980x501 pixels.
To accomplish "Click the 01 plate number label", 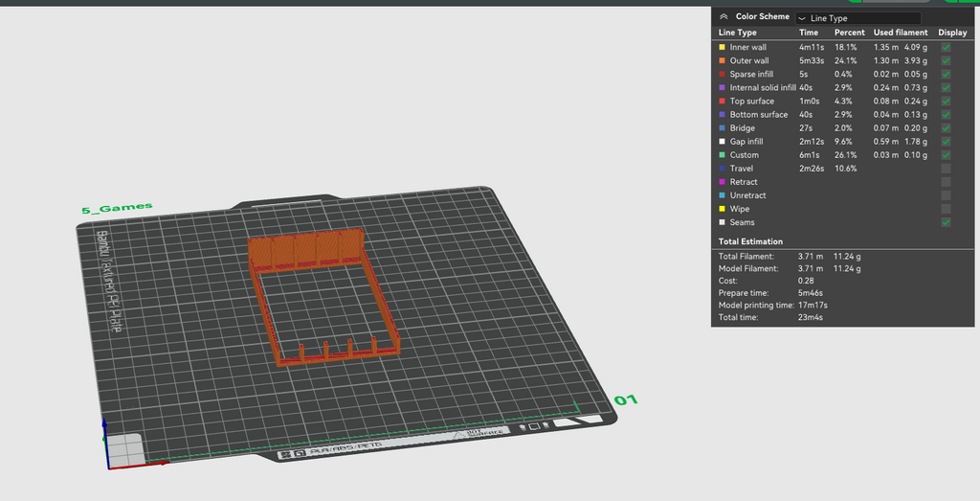I will 626,399.
